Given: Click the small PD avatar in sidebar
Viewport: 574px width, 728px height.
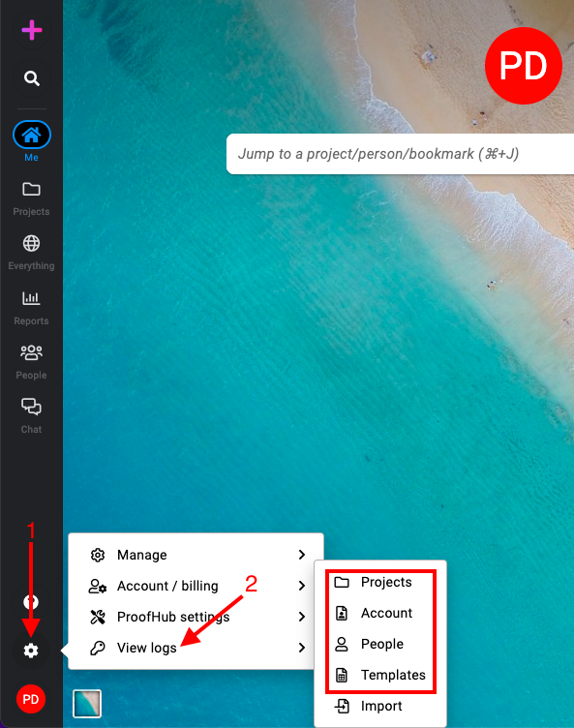Looking at the screenshot, I should (x=31, y=699).
